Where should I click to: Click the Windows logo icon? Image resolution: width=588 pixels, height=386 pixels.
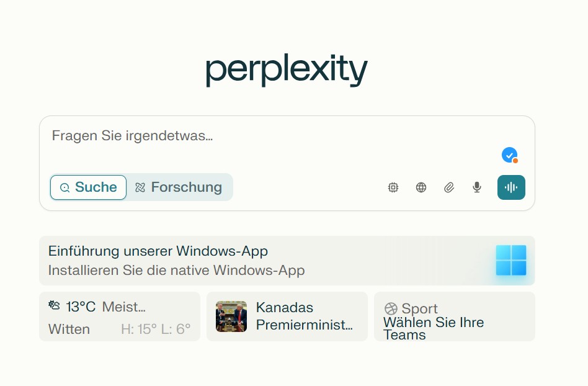(510, 261)
